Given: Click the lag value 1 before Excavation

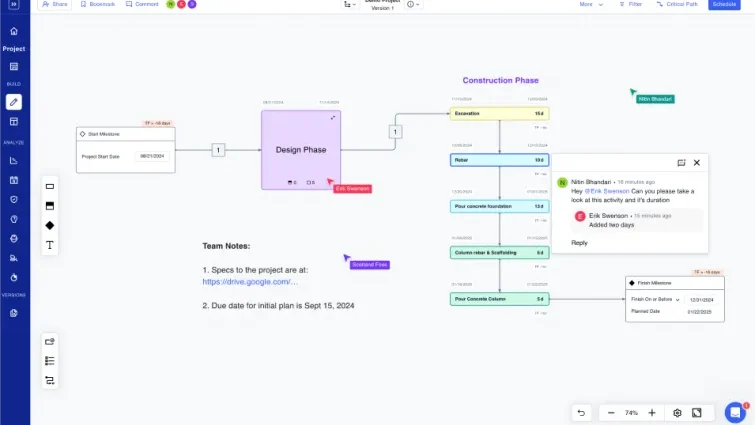Looking at the screenshot, I should 395,132.
